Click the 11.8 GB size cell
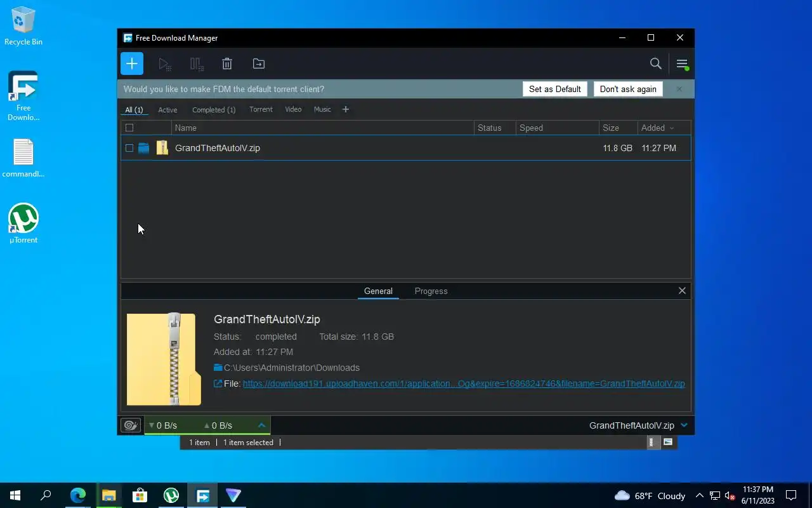This screenshot has height=508, width=812. click(617, 148)
